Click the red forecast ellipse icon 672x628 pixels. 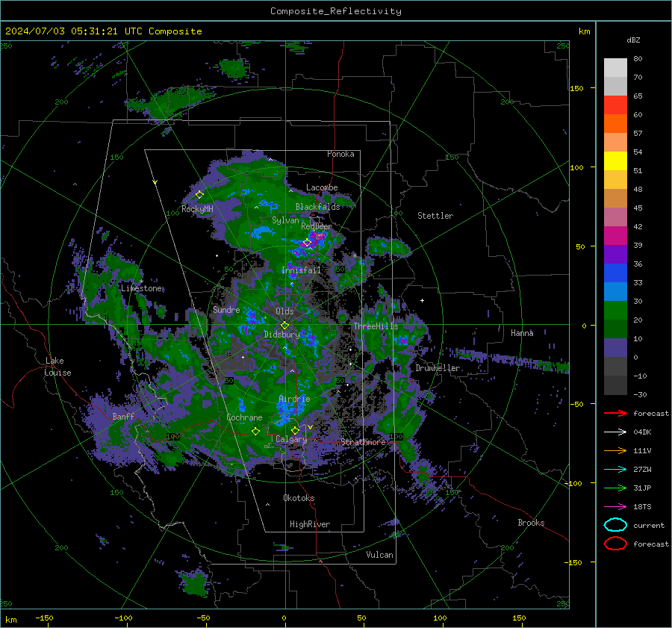tap(615, 544)
